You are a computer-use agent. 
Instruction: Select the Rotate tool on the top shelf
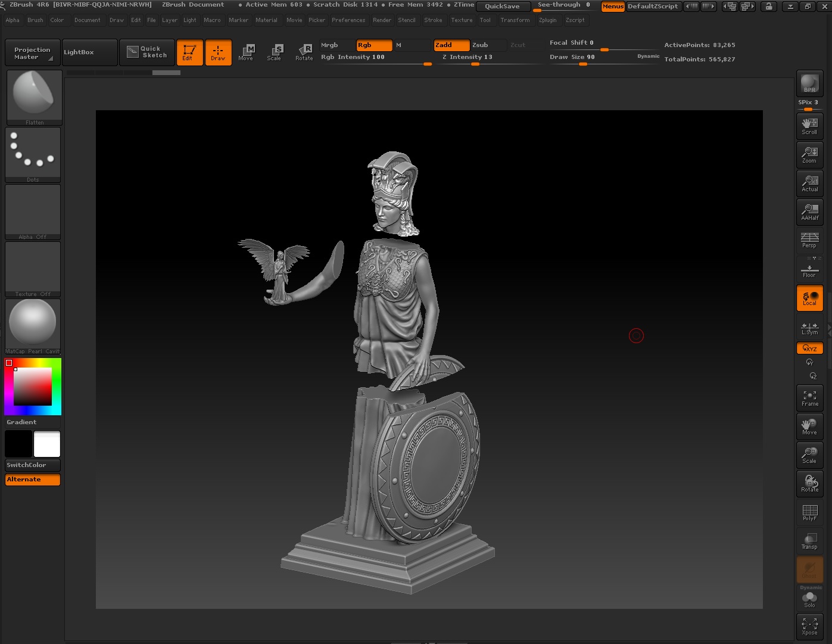304,52
